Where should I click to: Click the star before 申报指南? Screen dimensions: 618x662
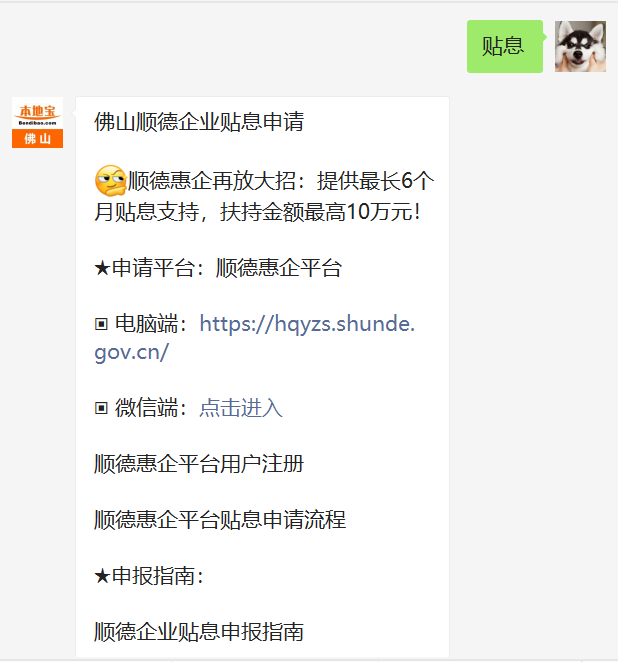(102, 576)
